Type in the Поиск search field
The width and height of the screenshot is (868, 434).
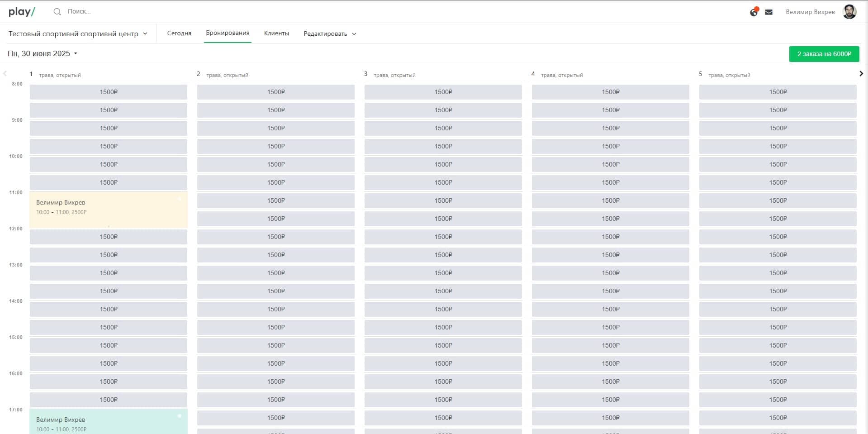pos(113,12)
